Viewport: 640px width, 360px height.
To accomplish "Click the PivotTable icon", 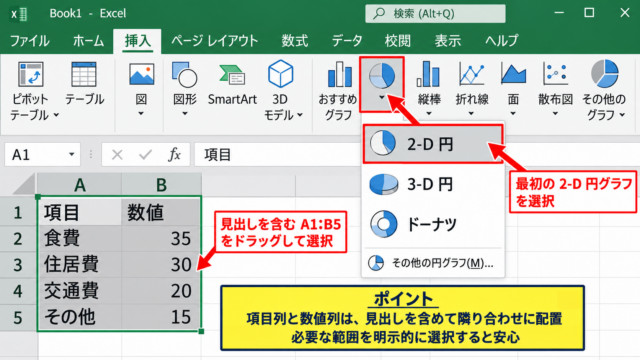I will [31, 75].
